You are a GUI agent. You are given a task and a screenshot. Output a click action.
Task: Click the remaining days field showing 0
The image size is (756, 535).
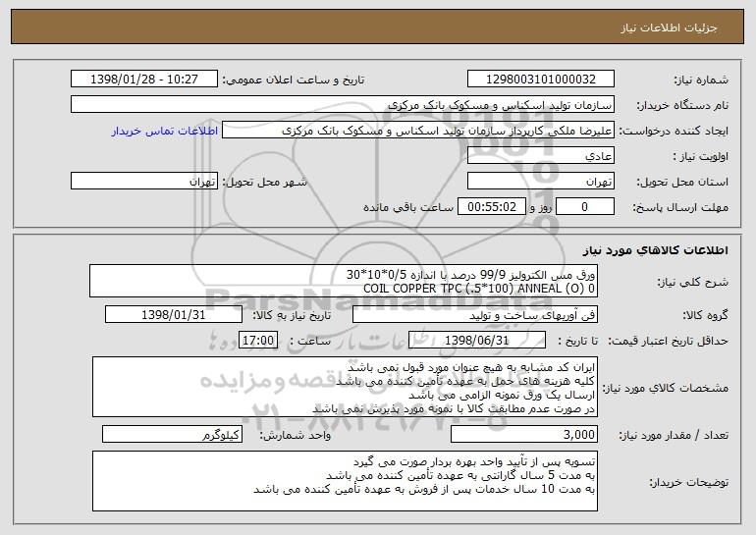(585, 207)
